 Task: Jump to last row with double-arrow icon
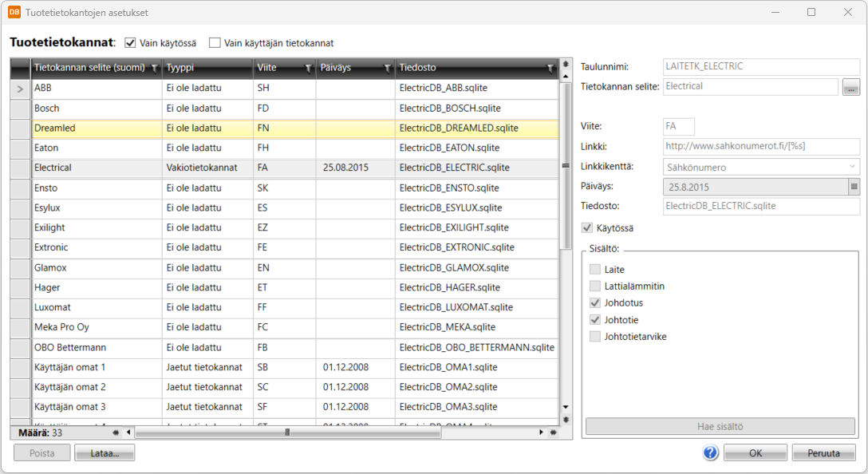click(x=566, y=419)
